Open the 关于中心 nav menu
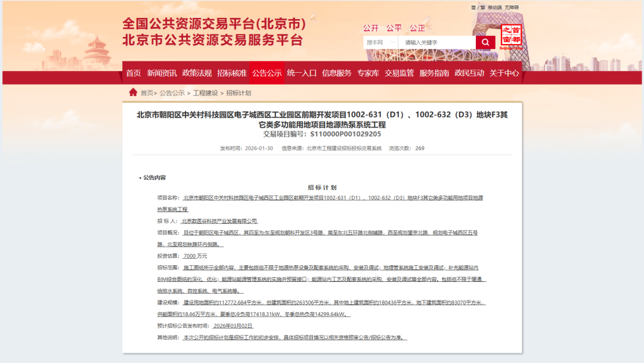Viewport: 644px width, 363px height. click(504, 73)
